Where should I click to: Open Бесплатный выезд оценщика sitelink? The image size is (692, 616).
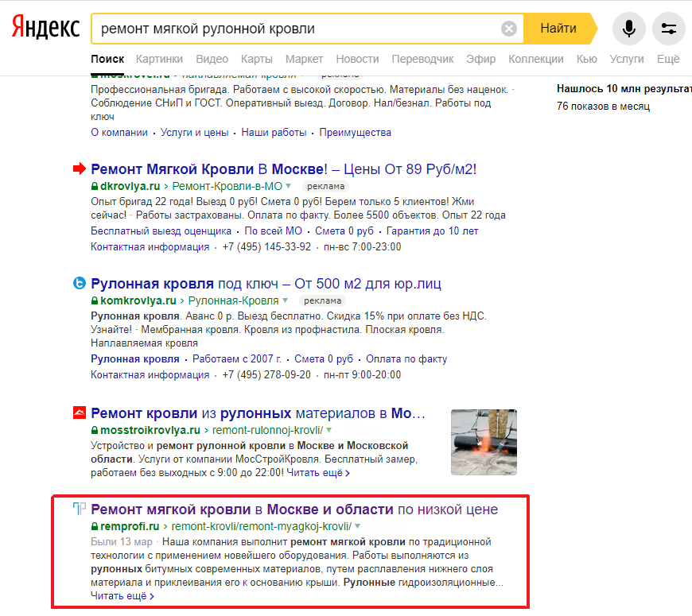click(161, 231)
